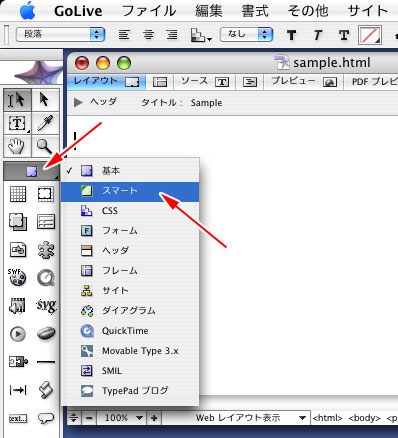Image resolution: width=398 pixels, height=438 pixels.
Task: Pick the JavaScript scroll object
Action: [x=46, y=390]
